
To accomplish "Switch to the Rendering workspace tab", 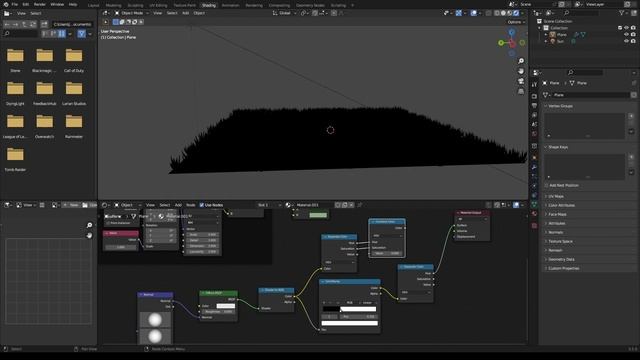I will (254, 5).
